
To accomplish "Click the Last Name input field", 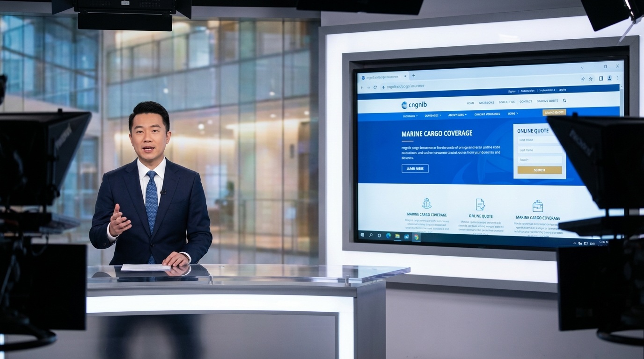I will coord(540,150).
